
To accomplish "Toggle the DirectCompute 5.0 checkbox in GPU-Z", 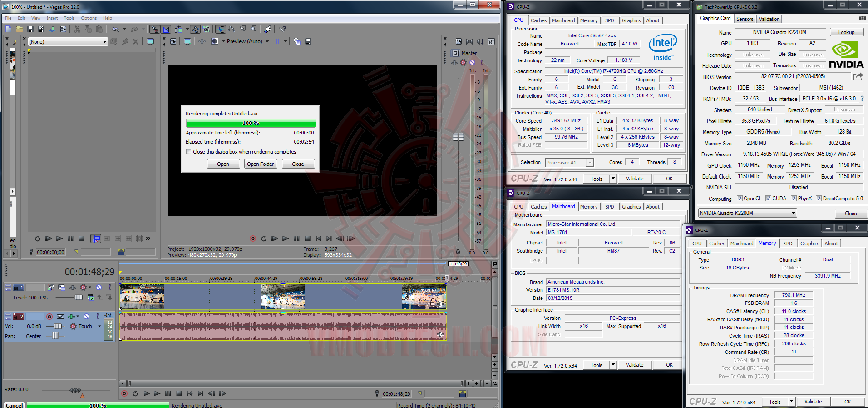I will coord(819,199).
